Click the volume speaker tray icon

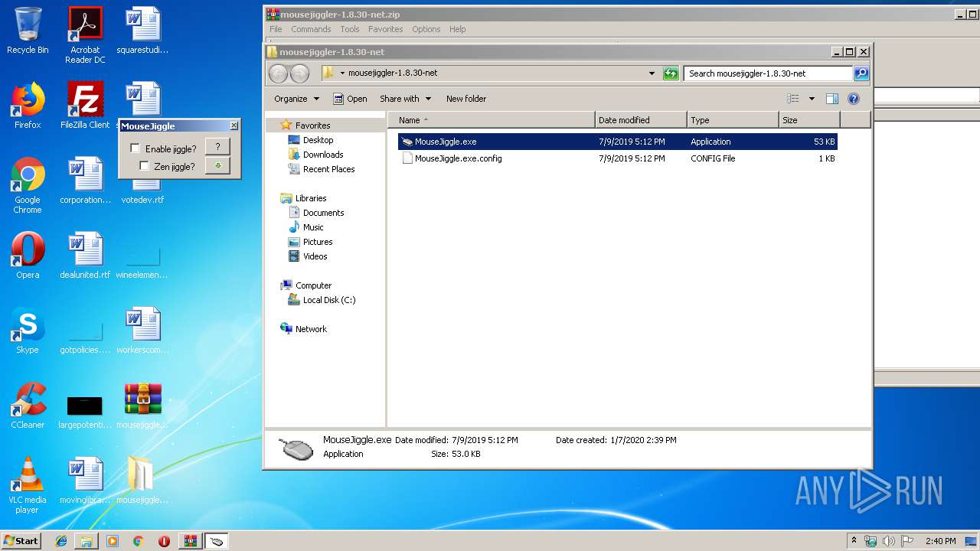coord(889,541)
